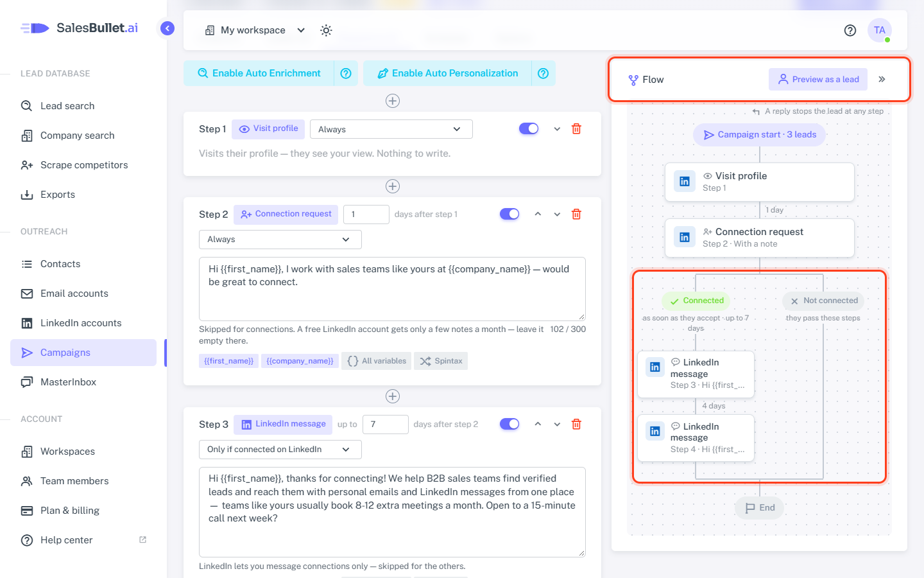Switch off the Step 3 toggle
This screenshot has width=924, height=578.
(509, 424)
